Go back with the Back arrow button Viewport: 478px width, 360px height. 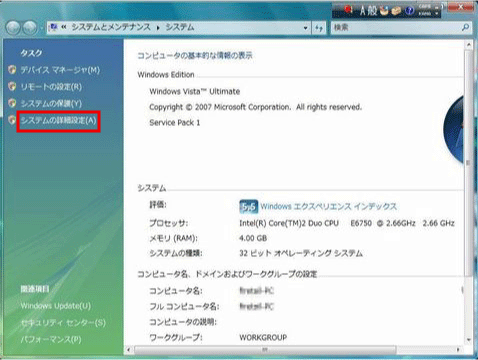point(13,28)
